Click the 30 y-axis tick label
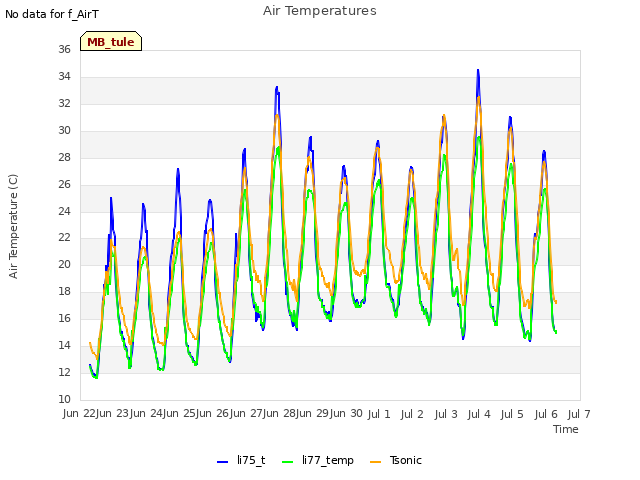This screenshot has width=640, height=480. click(x=64, y=130)
